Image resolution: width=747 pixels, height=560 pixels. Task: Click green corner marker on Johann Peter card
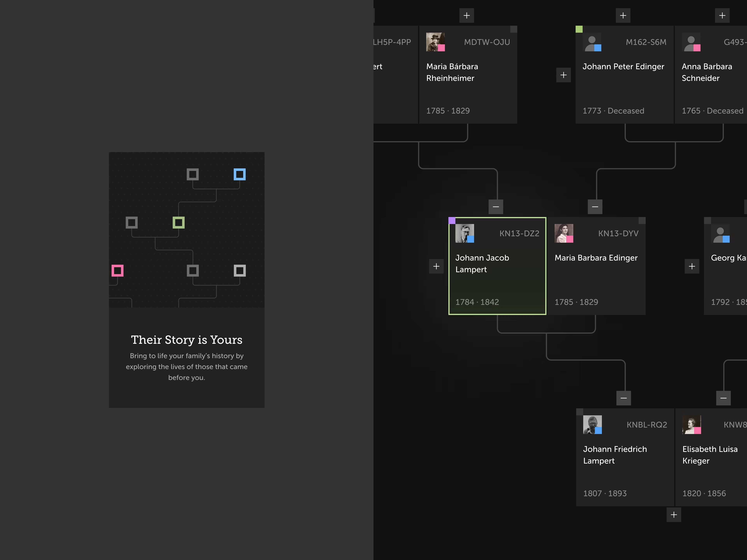[x=579, y=29]
